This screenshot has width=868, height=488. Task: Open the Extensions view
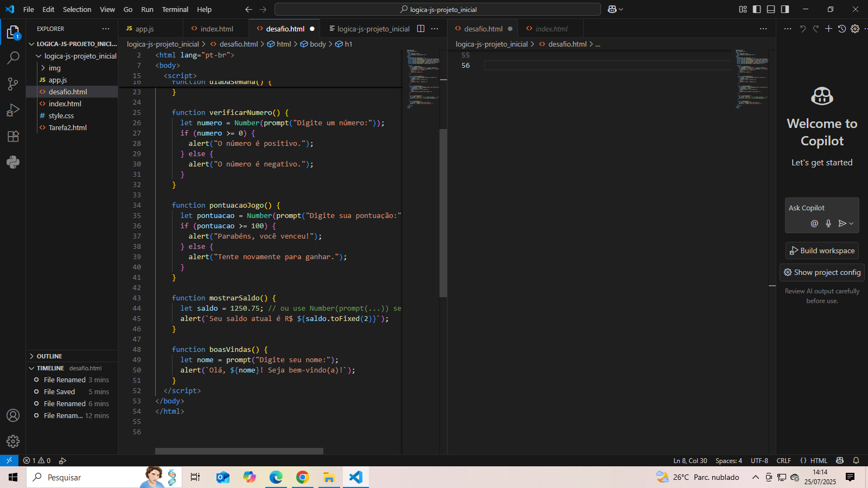[x=13, y=136]
